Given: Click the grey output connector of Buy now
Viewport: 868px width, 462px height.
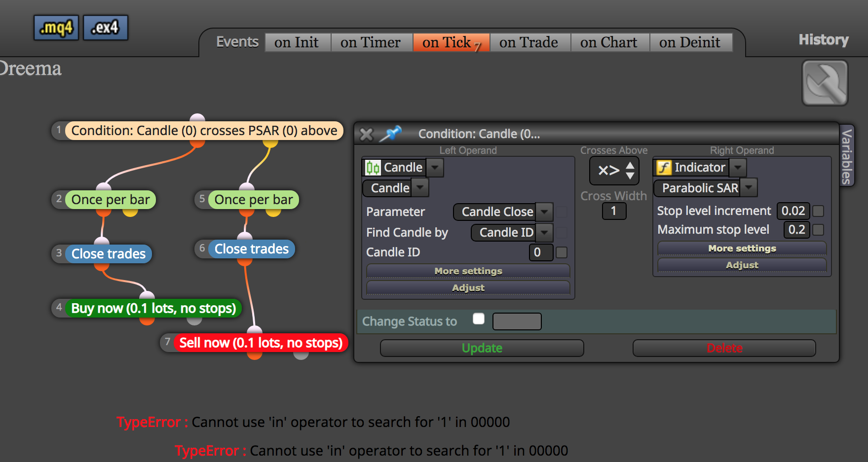Looking at the screenshot, I should [x=194, y=321].
